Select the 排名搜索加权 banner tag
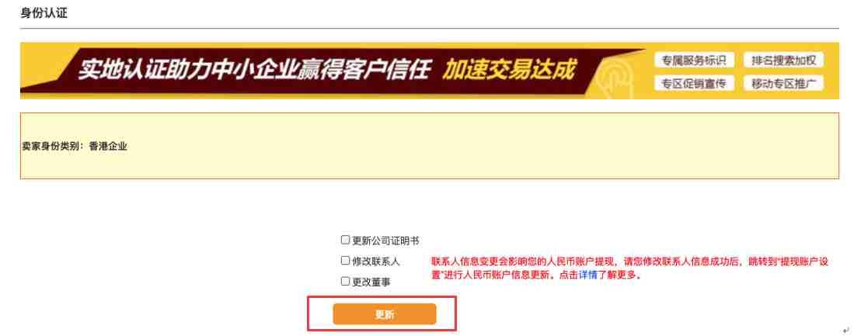This screenshot has width=868, height=336. tap(783, 61)
